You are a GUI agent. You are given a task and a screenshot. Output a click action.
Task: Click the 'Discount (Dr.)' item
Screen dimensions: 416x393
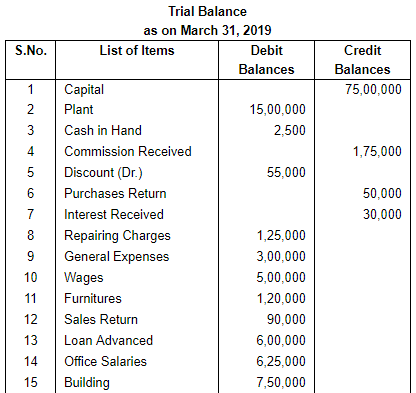tap(103, 173)
